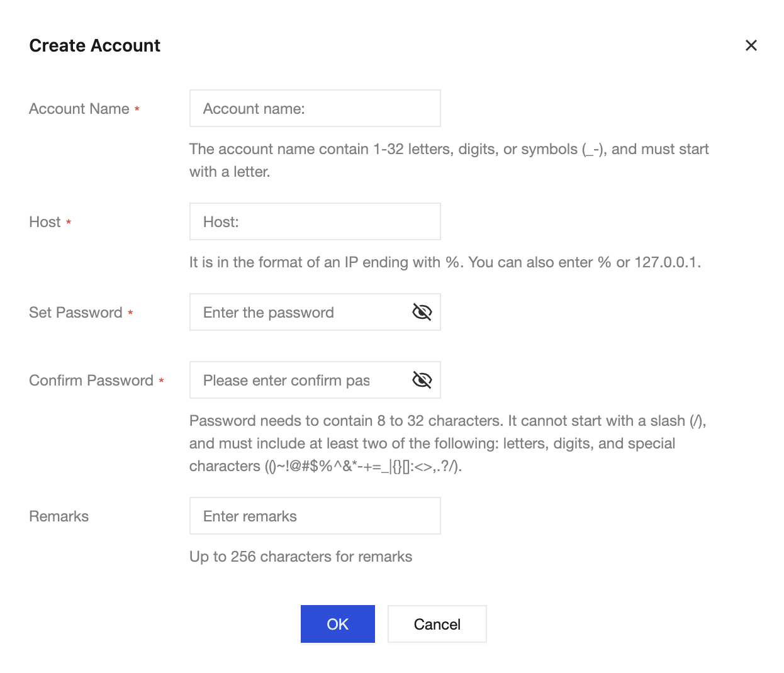Click the Host field label

pos(45,222)
